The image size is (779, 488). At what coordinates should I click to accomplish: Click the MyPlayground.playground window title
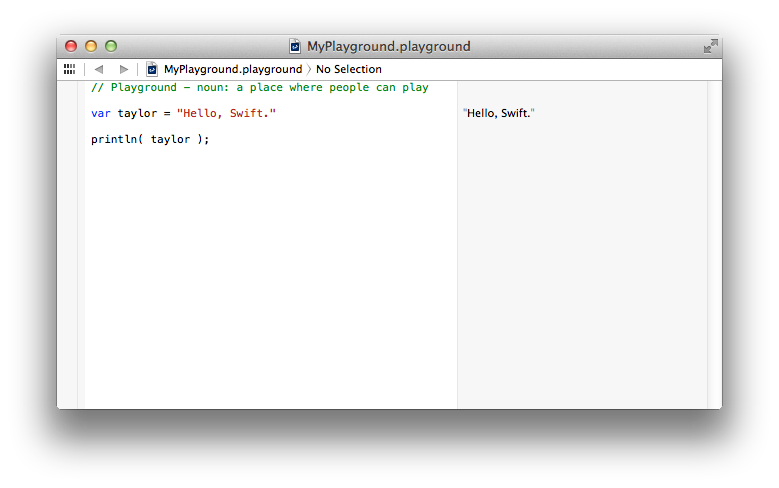point(389,46)
